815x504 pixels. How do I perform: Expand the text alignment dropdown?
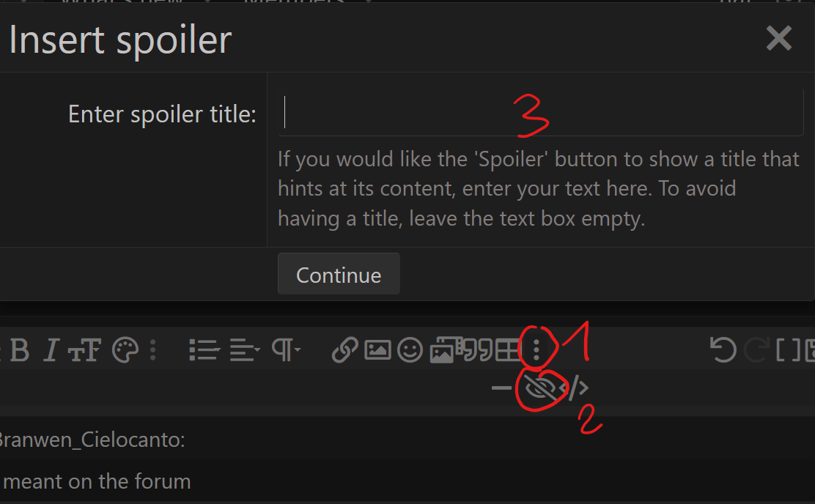pos(246,349)
